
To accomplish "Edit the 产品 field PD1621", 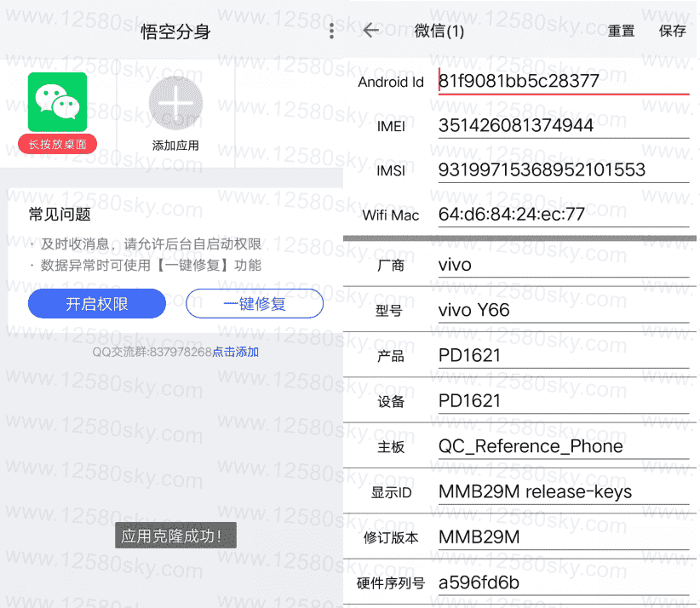I will pos(564,355).
